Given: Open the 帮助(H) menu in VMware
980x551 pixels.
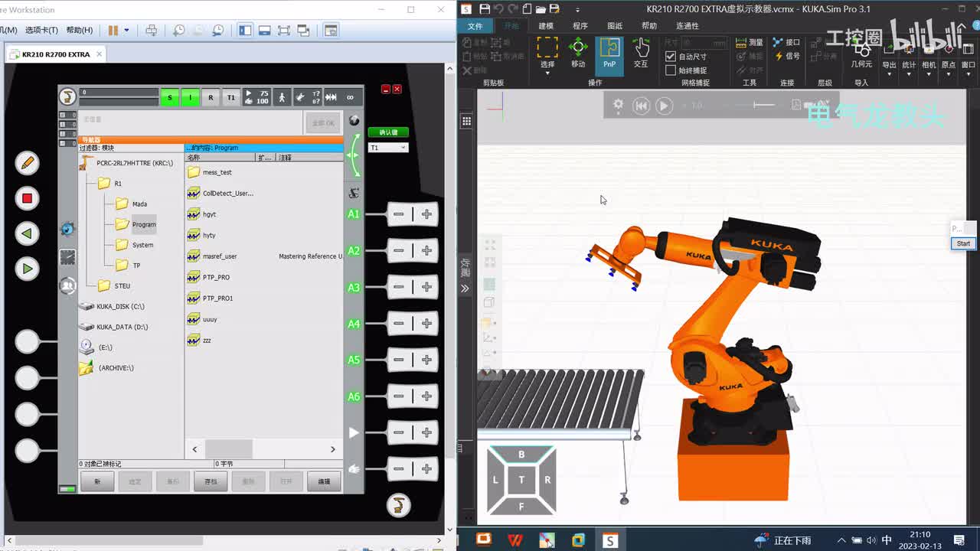Looking at the screenshot, I should (80, 31).
